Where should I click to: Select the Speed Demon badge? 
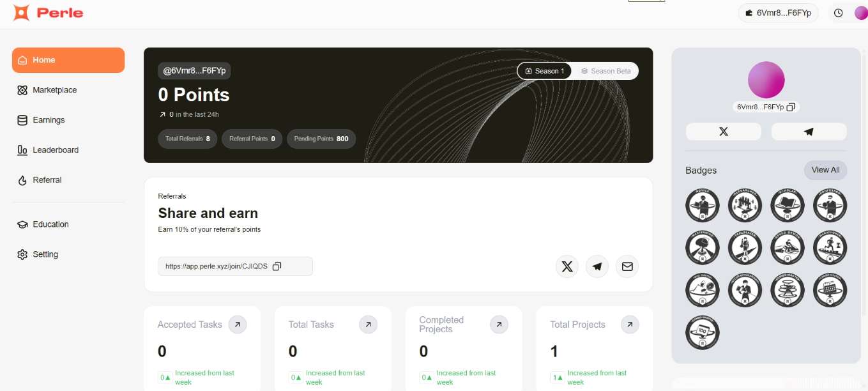pyautogui.click(x=788, y=248)
